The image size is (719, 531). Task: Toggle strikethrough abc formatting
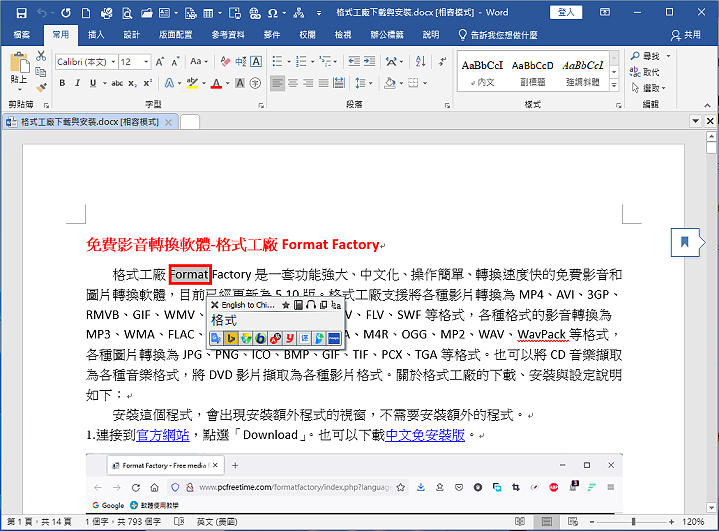pos(117,83)
